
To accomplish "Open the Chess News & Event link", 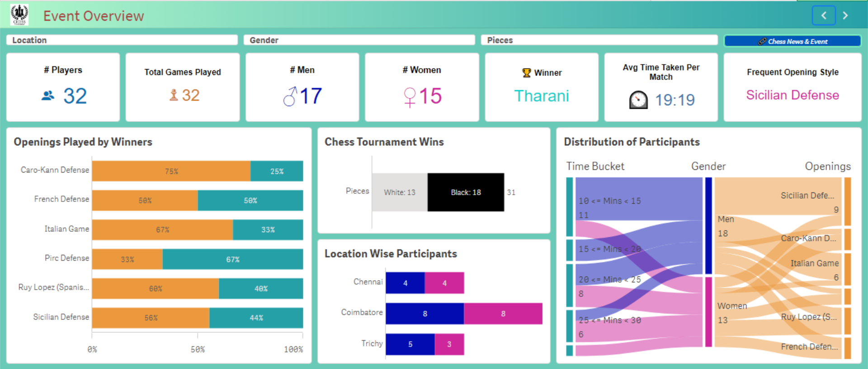I will pyautogui.click(x=793, y=41).
